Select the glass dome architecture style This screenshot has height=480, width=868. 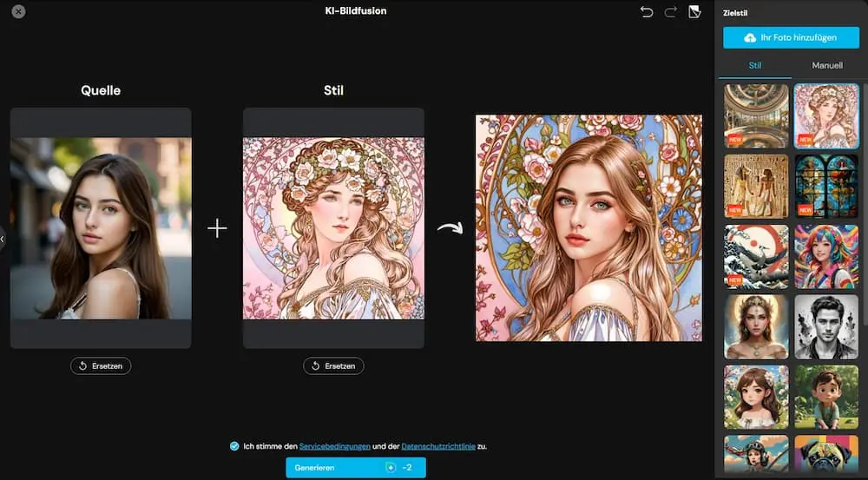click(756, 116)
